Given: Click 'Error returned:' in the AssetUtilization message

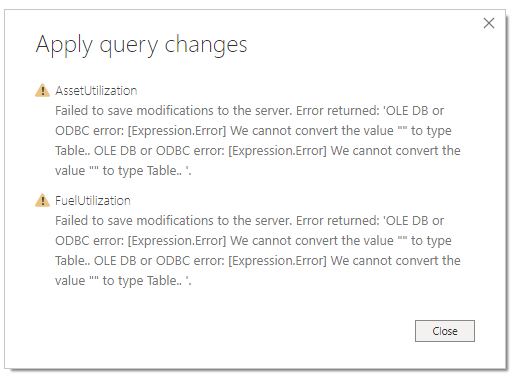Looking at the screenshot, I should click(x=338, y=111).
